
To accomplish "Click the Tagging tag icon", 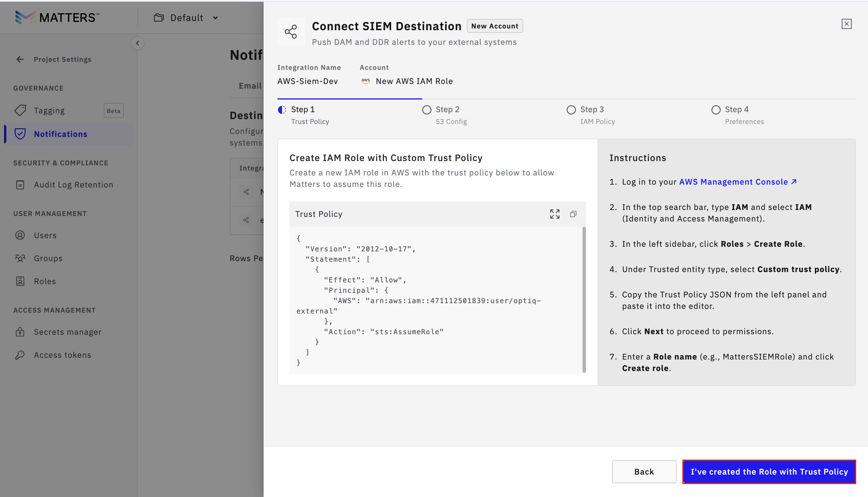I will (x=20, y=110).
